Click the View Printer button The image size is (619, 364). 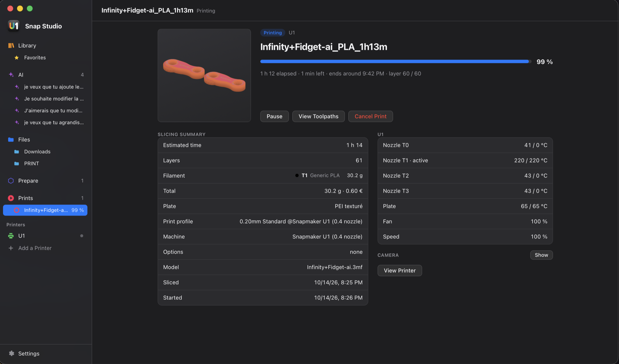click(x=400, y=270)
